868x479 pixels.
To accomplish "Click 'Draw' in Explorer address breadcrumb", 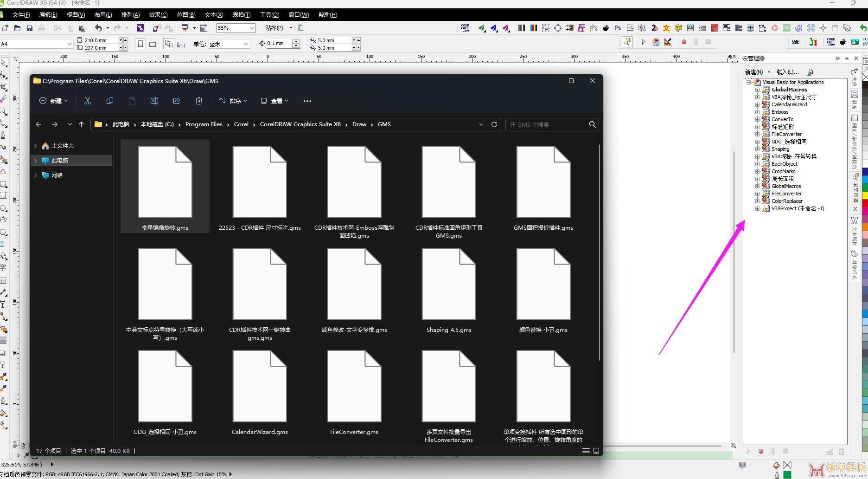I will pos(359,124).
